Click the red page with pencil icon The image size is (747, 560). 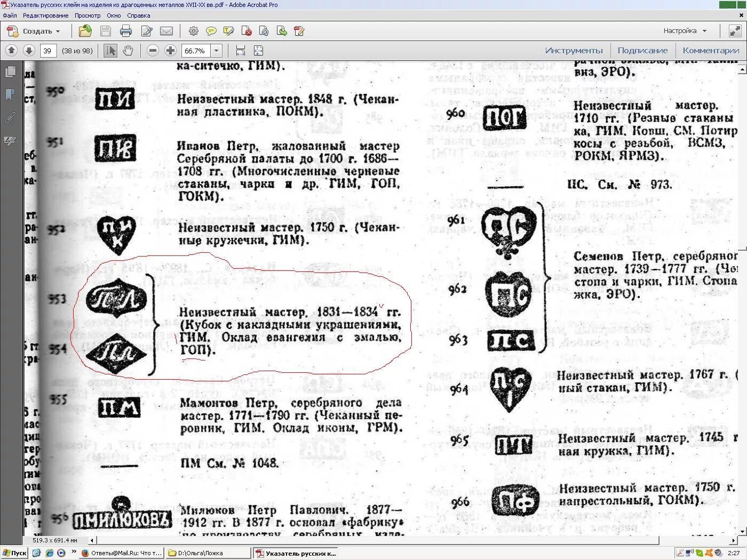(299, 31)
